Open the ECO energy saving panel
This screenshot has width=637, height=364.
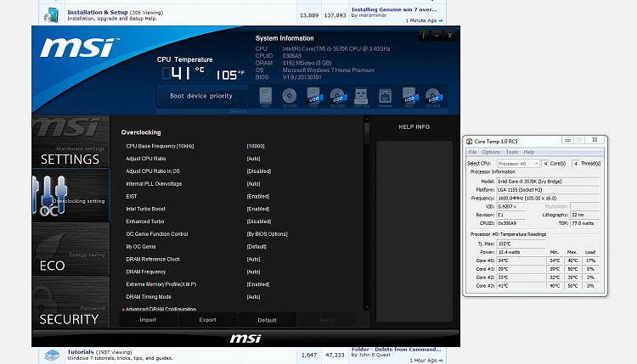[70, 249]
